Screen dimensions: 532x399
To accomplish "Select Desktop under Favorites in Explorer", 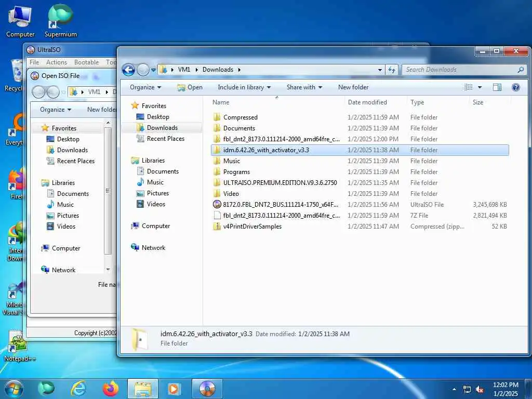I will pyautogui.click(x=158, y=117).
